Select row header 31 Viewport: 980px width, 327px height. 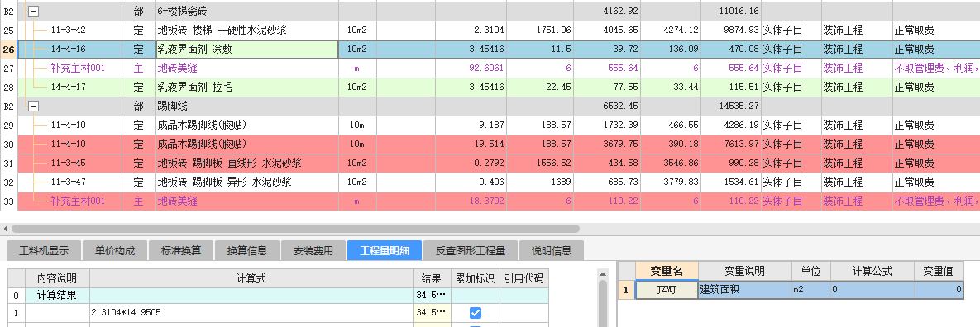9,163
